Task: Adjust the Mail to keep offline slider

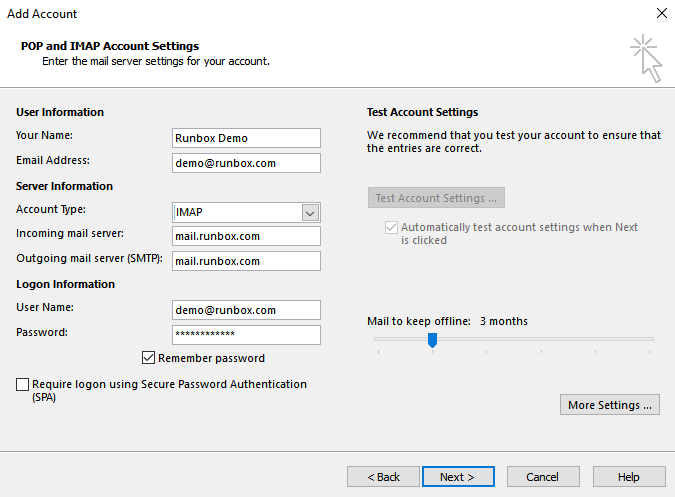Action: 432,340
